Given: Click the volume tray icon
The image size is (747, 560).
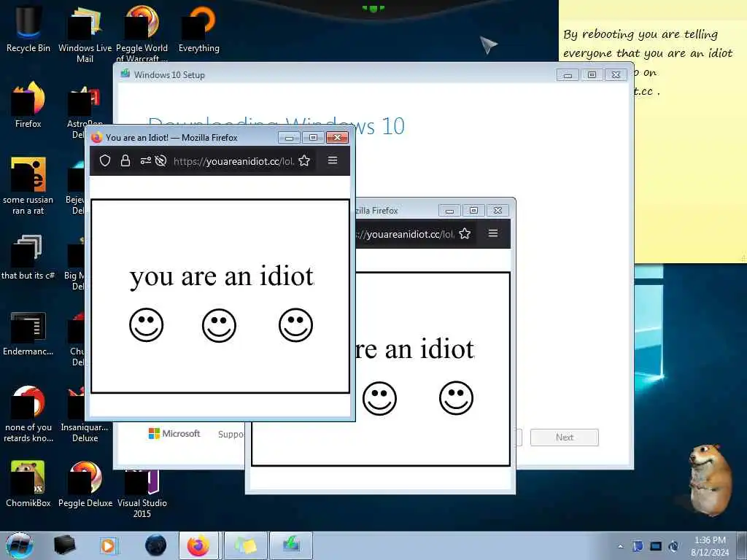Looking at the screenshot, I should point(673,545).
